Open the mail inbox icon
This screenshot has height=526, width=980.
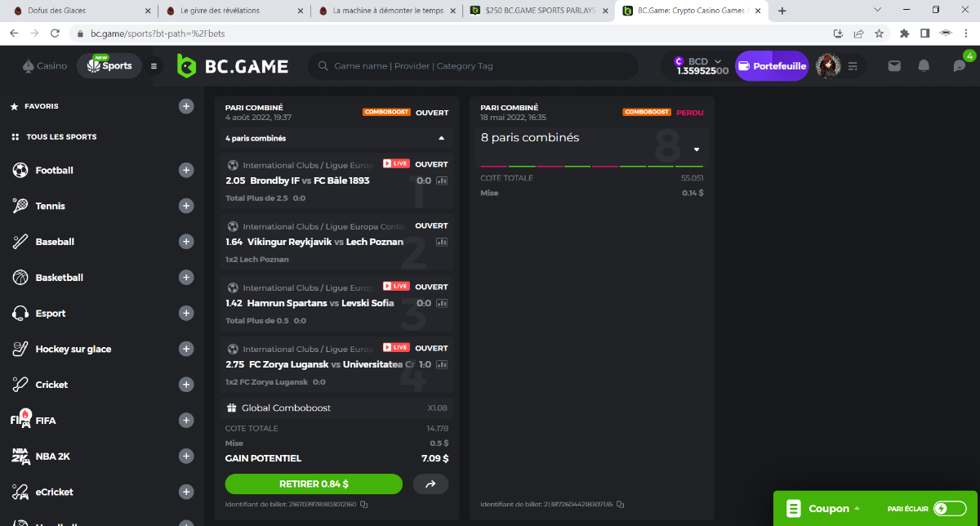894,66
